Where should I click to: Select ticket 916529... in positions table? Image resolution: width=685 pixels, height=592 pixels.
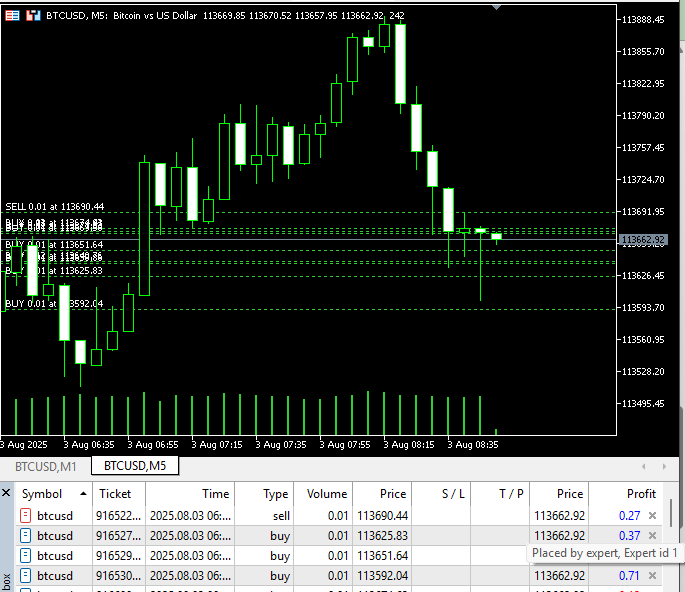pyautogui.click(x=118, y=556)
